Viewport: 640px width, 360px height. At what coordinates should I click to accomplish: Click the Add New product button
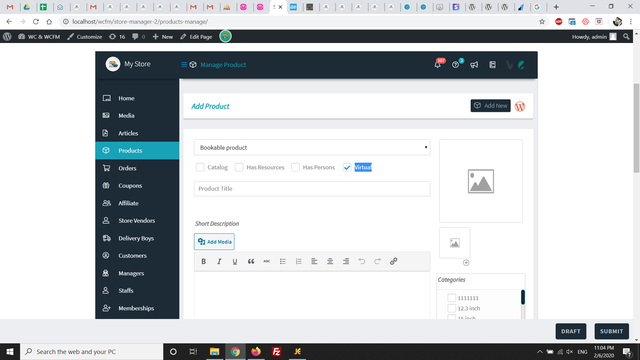point(490,106)
